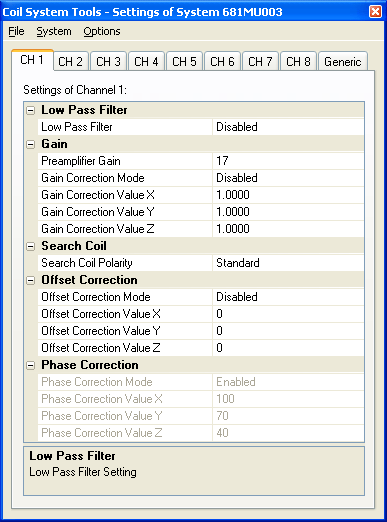Image resolution: width=387 pixels, height=522 pixels.
Task: Select the Offset Correction Value Z label
Action: point(101,348)
